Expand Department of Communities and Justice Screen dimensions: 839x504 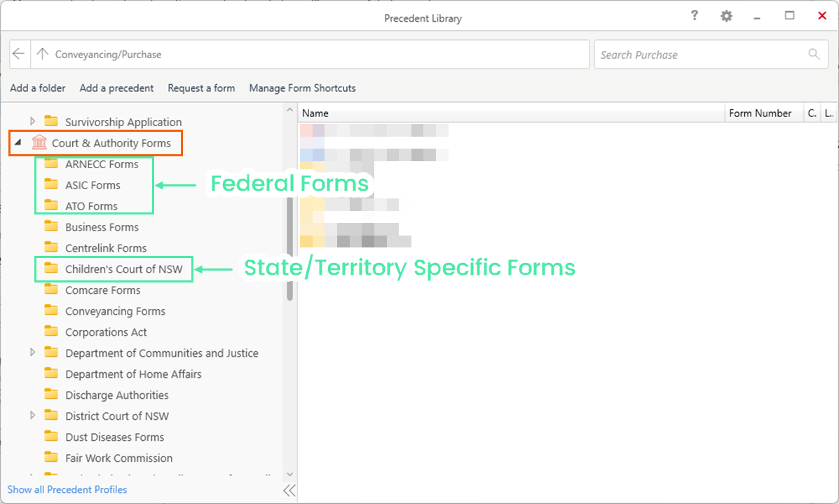tap(32, 353)
